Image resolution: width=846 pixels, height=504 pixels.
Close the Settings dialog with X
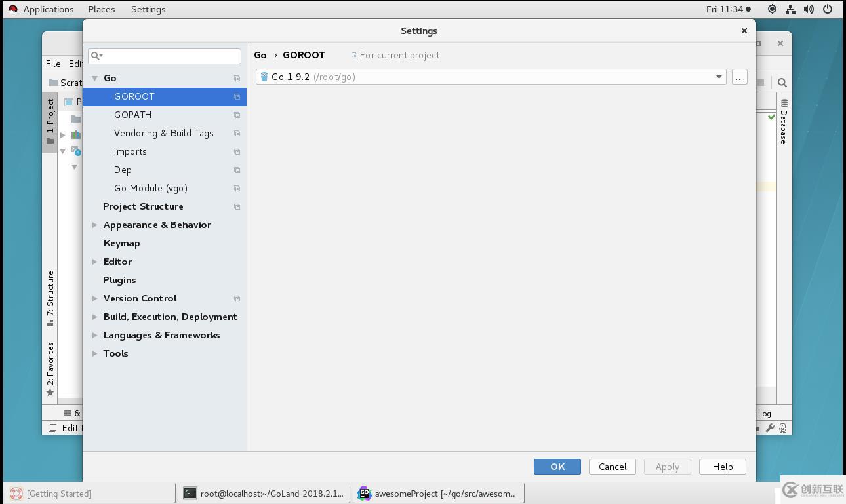pos(744,31)
